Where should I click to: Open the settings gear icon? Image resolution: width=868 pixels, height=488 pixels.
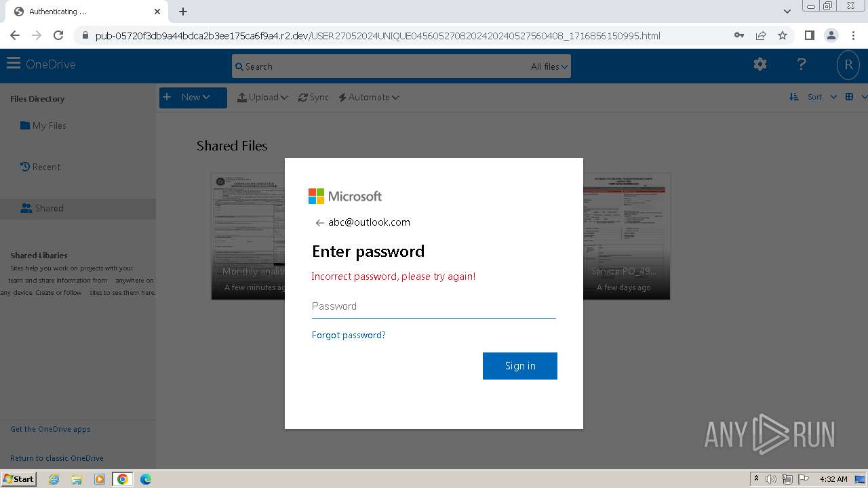pos(760,64)
